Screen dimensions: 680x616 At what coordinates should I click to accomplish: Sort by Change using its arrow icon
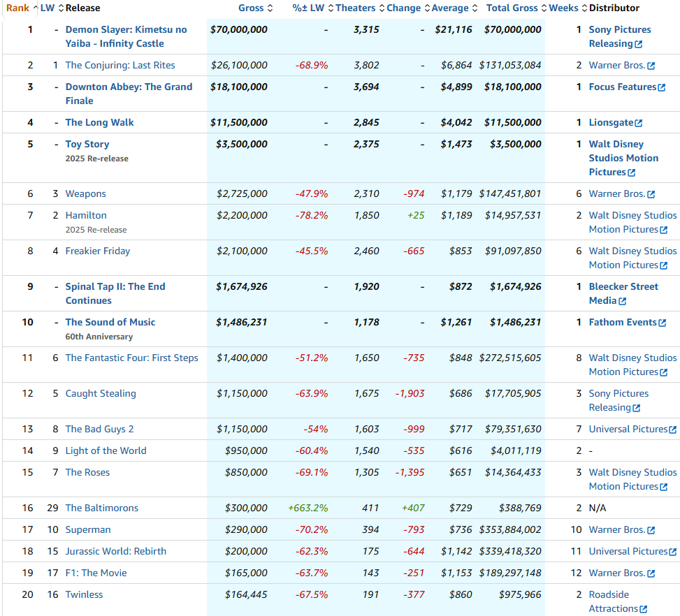427,8
